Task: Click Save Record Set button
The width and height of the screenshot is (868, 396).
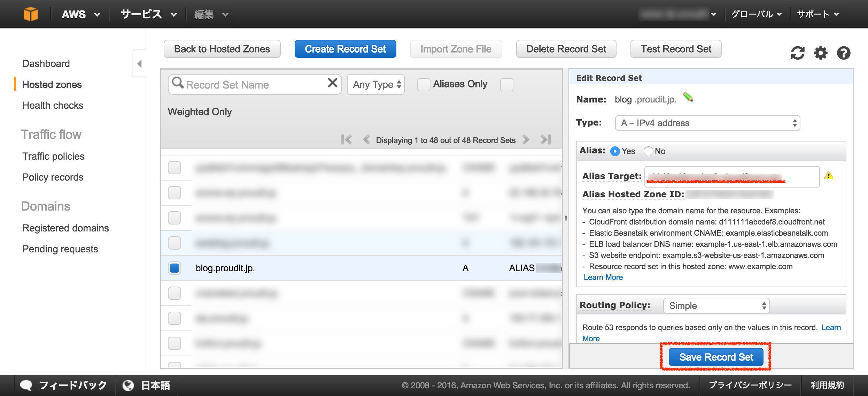Action: (x=716, y=357)
